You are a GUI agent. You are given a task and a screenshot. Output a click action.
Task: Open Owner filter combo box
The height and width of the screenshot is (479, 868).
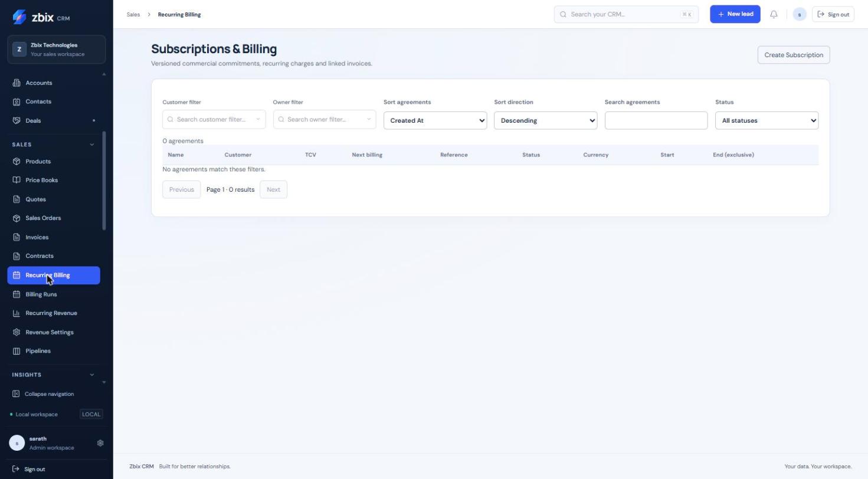click(x=325, y=119)
